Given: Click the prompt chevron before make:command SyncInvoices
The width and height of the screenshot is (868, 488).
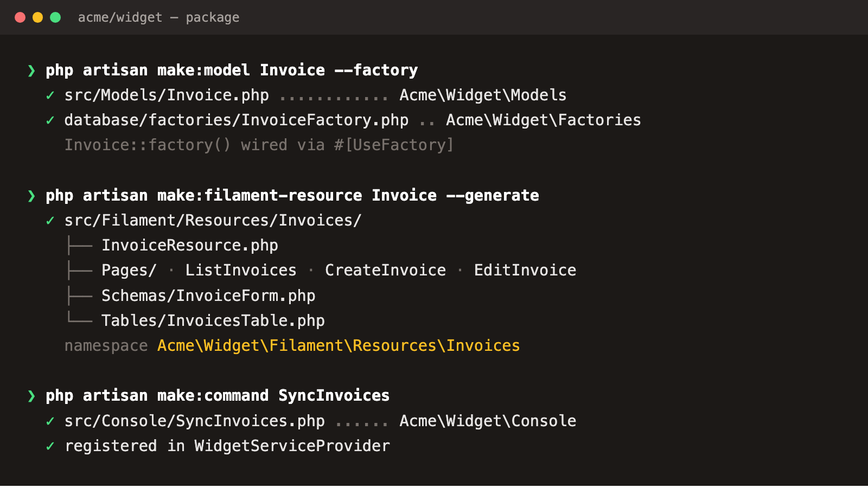Looking at the screenshot, I should pos(31,396).
